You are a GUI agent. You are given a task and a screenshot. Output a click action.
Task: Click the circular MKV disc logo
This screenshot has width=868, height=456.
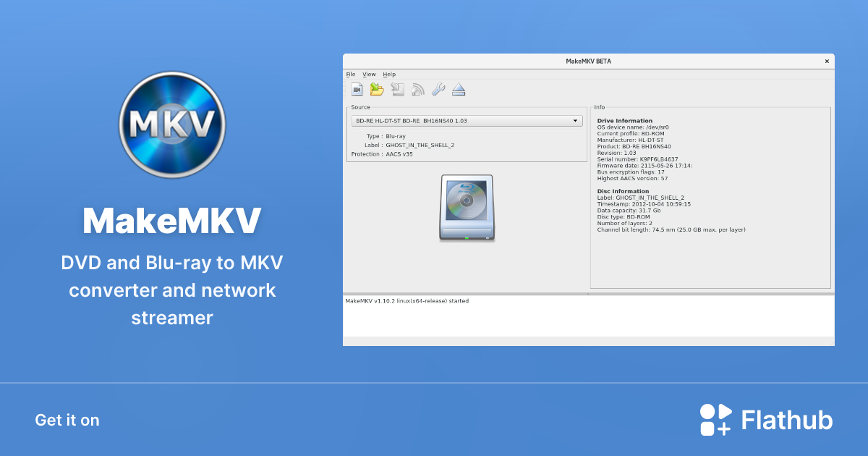172,124
